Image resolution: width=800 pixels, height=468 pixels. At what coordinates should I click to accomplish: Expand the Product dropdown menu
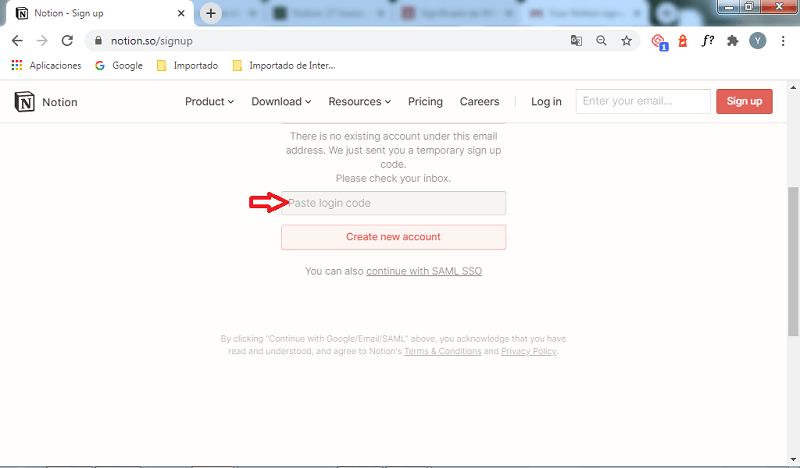coord(209,102)
